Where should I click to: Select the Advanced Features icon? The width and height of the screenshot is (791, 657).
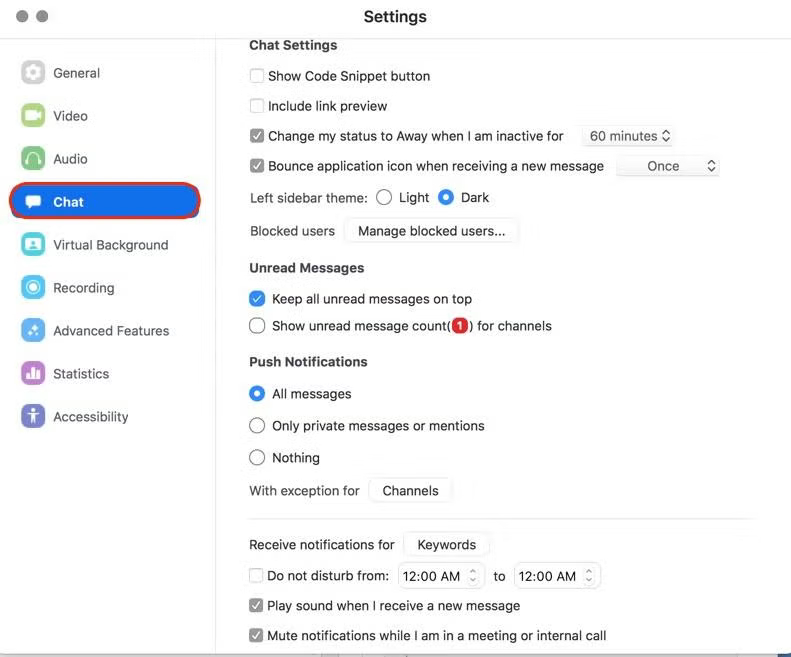(33, 331)
